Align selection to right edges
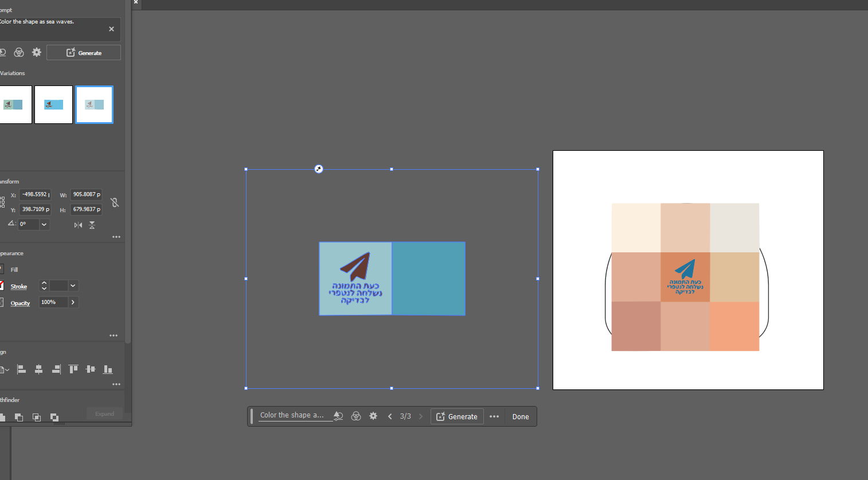Viewport: 868px width, 480px height. [x=56, y=369]
